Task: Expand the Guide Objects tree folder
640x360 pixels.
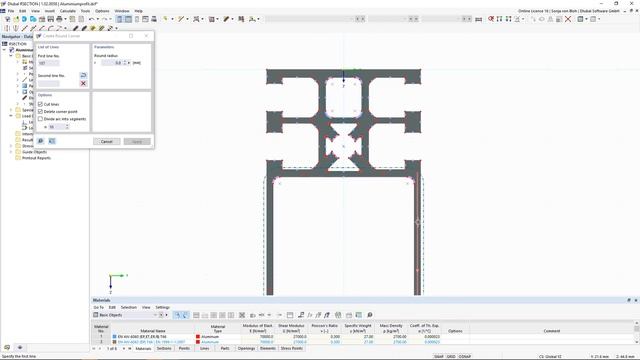Action: coord(11,152)
